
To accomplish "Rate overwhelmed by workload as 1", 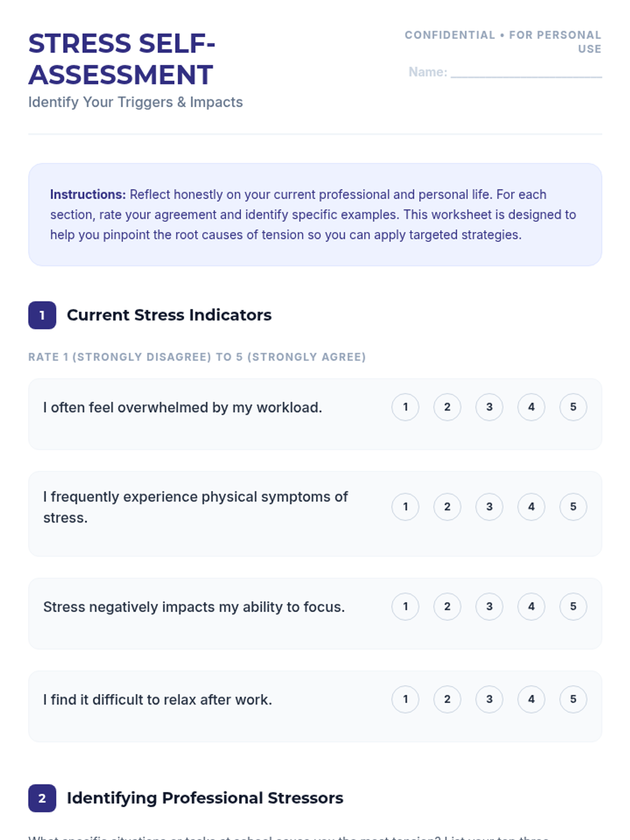I will click(405, 407).
